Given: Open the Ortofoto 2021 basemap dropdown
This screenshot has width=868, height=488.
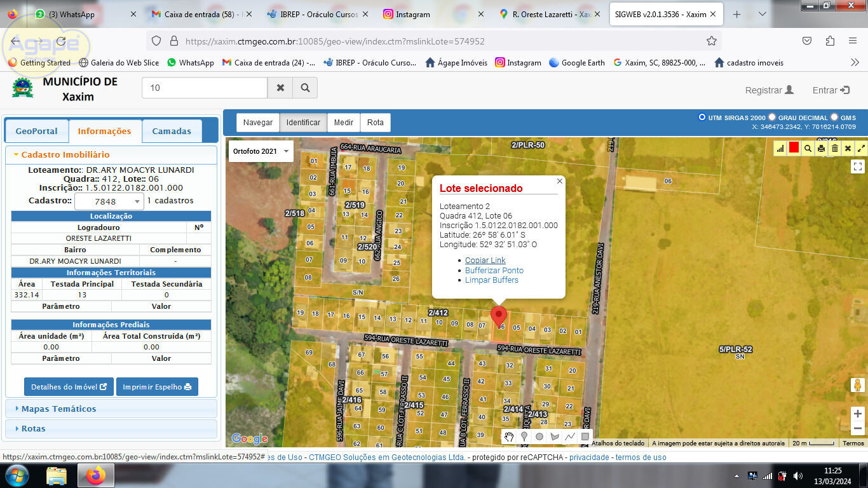Looking at the screenshot, I should (x=261, y=151).
